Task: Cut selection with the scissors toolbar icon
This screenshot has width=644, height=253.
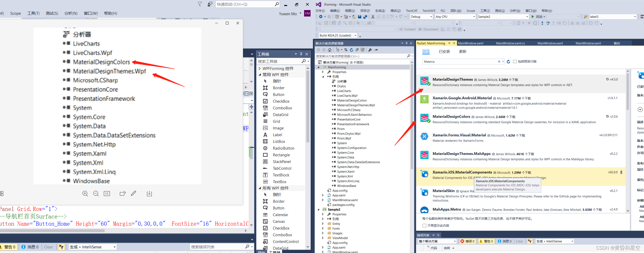Action: (x=373, y=17)
